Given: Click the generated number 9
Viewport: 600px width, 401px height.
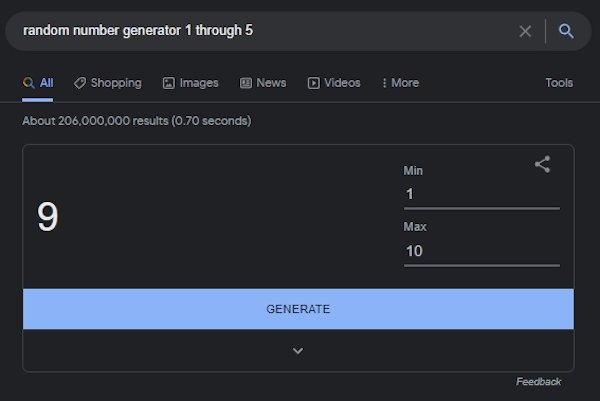Looking at the screenshot, I should 47,217.
